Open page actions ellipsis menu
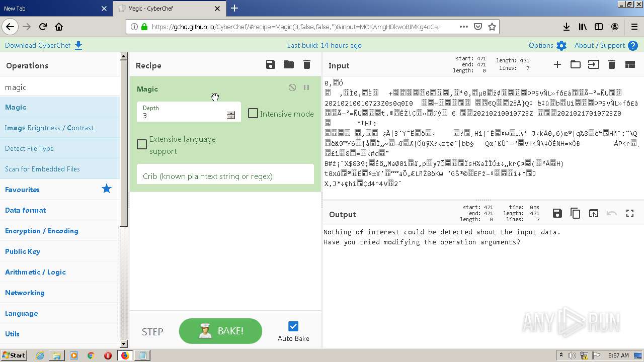 [x=463, y=27]
